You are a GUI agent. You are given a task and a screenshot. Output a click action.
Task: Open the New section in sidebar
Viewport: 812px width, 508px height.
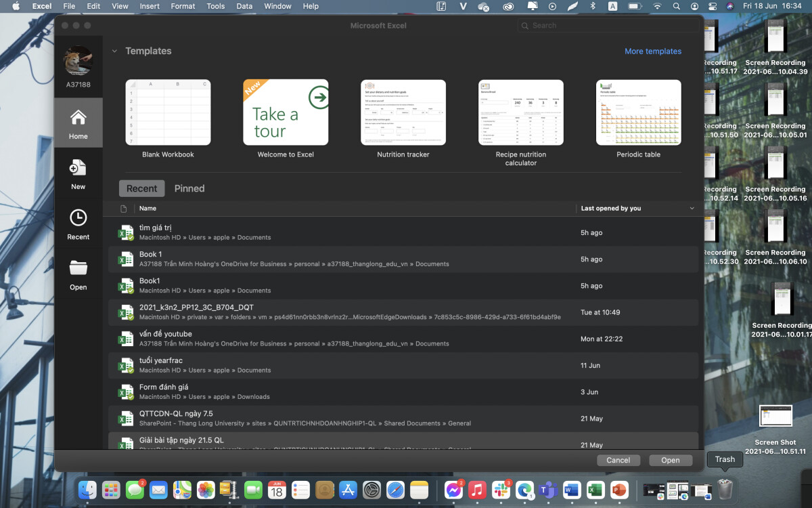[78, 173]
